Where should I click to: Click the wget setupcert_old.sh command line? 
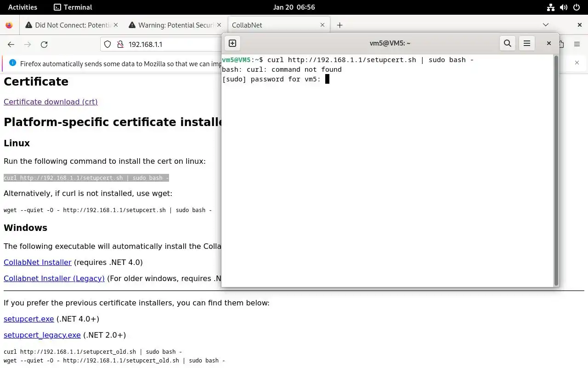pyautogui.click(x=114, y=360)
